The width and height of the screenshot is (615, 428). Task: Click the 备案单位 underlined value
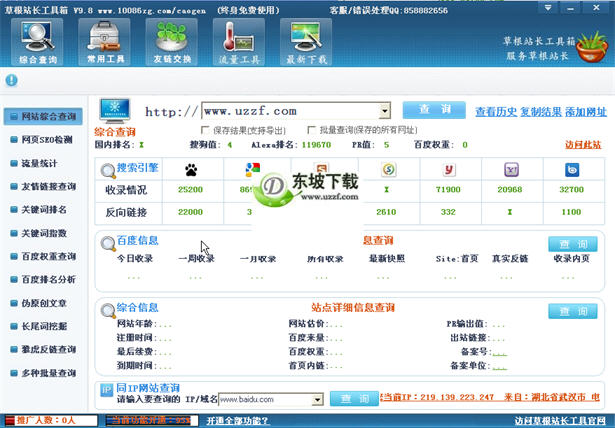point(500,366)
